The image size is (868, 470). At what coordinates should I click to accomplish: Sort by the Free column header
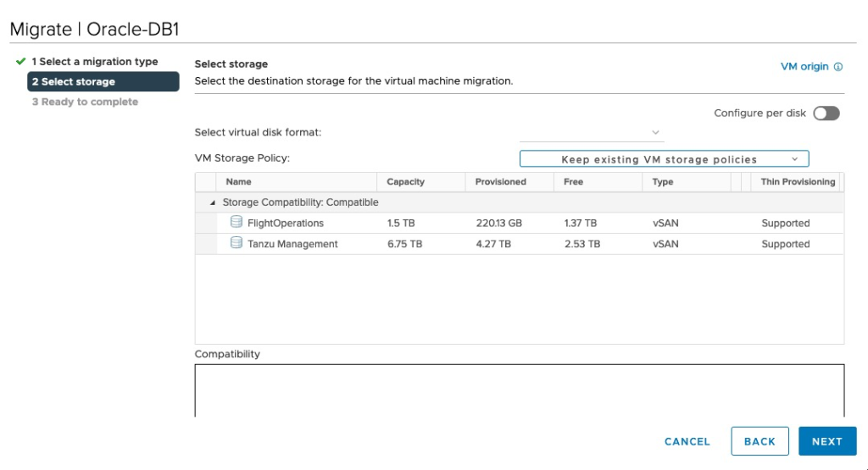point(573,182)
